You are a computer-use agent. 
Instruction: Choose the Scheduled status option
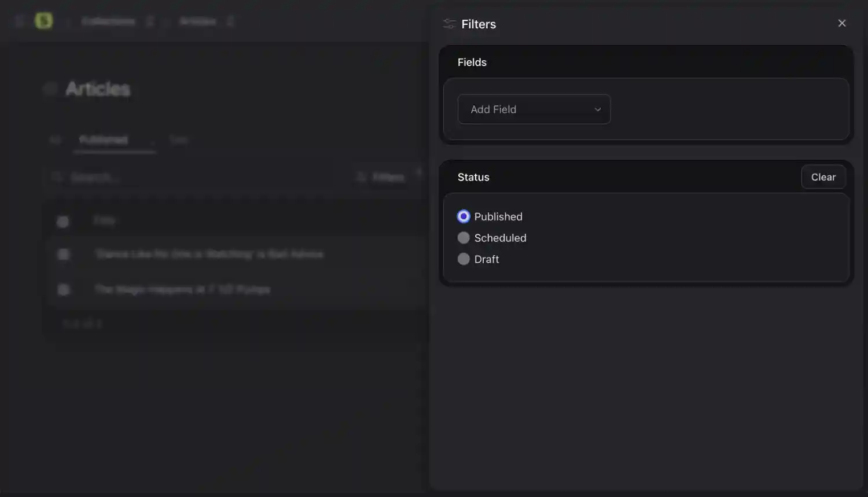click(x=464, y=237)
